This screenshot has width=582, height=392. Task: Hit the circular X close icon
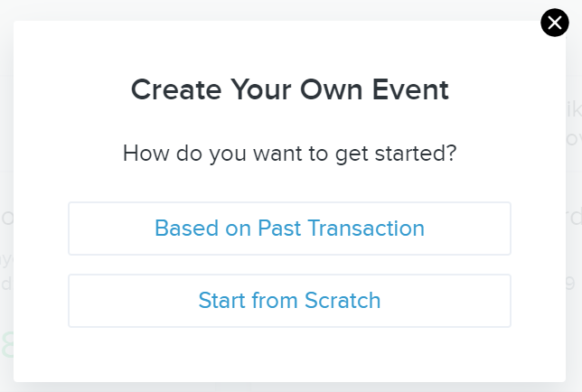click(554, 23)
